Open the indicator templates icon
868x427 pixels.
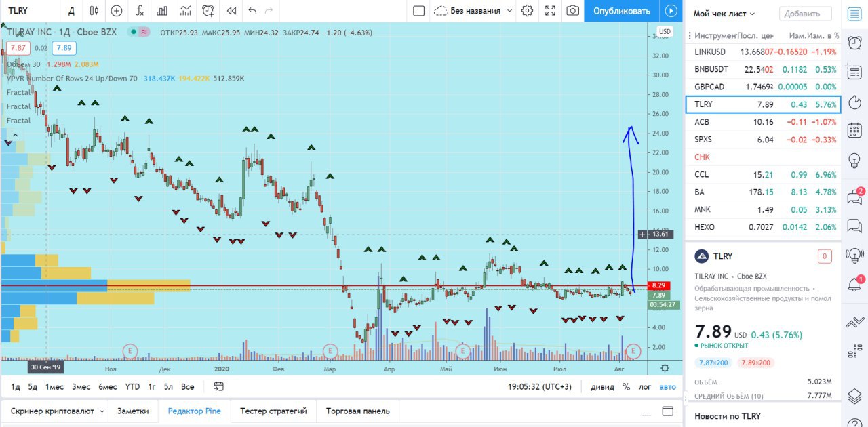click(x=185, y=11)
